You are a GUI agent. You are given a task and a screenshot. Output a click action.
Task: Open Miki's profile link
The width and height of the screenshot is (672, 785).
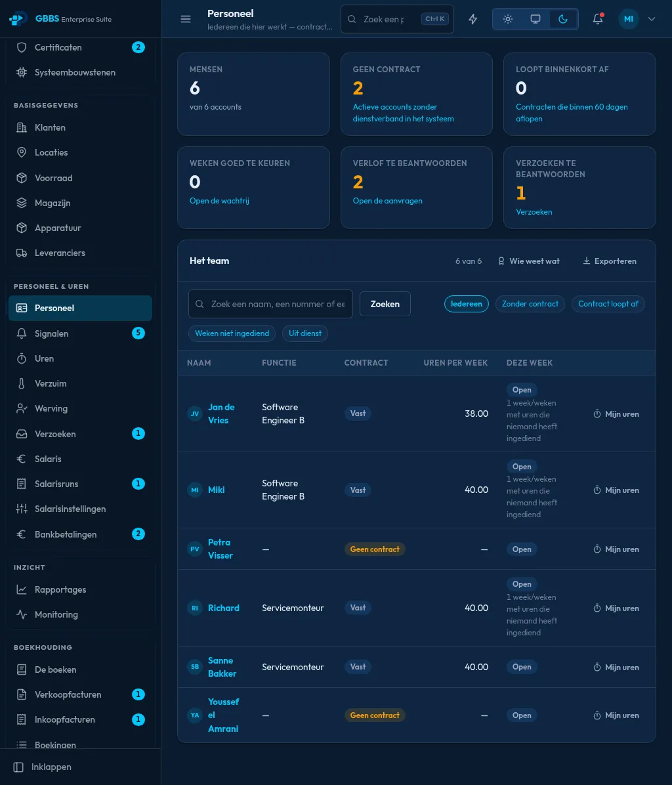pos(216,490)
